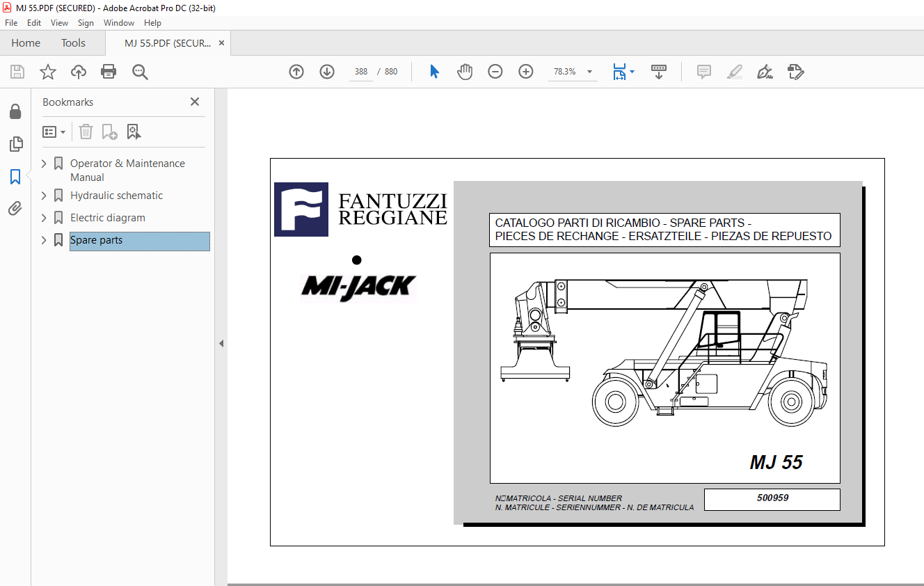Open the File menu

coord(11,23)
